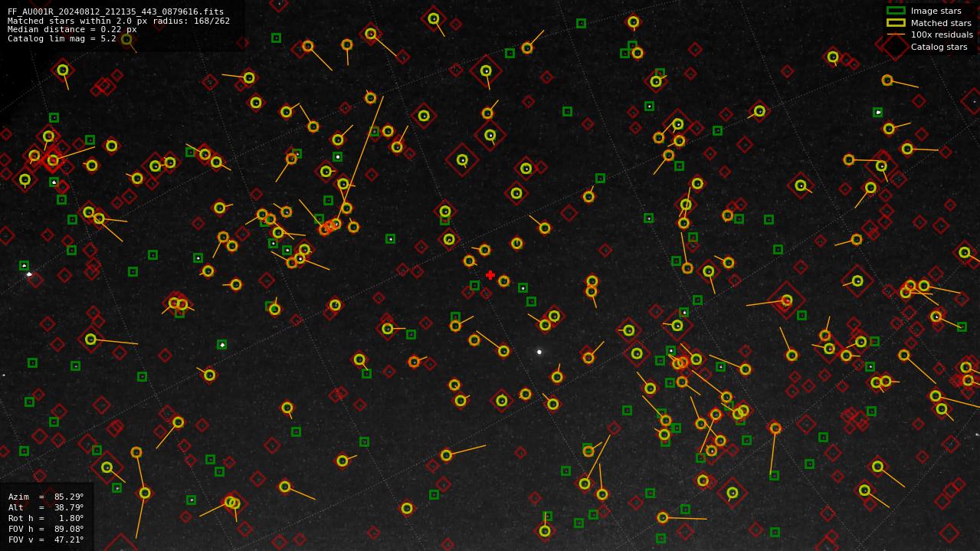
Task: Click the yellow Matched stars legend square
Action: pos(896,23)
